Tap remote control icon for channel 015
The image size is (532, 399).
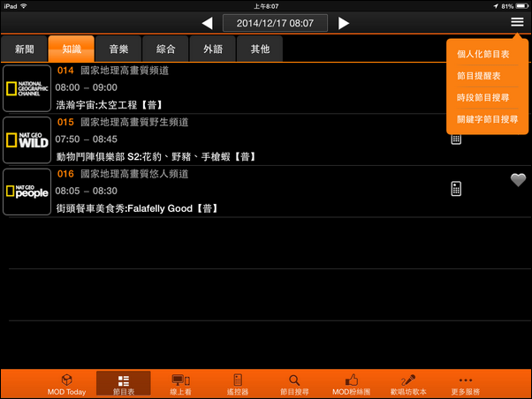coord(456,139)
